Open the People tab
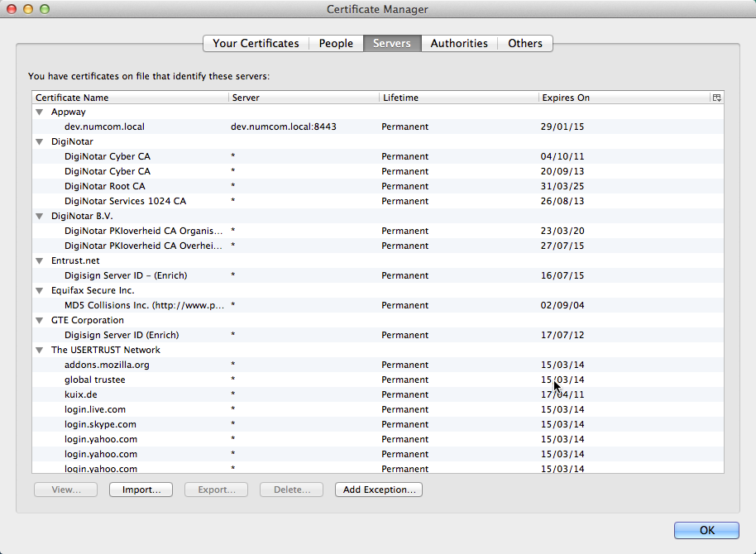 coord(336,43)
